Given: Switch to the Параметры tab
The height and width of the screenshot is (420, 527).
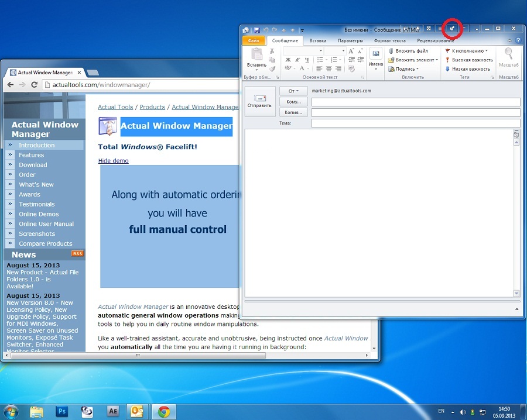Looking at the screenshot, I should coord(350,40).
